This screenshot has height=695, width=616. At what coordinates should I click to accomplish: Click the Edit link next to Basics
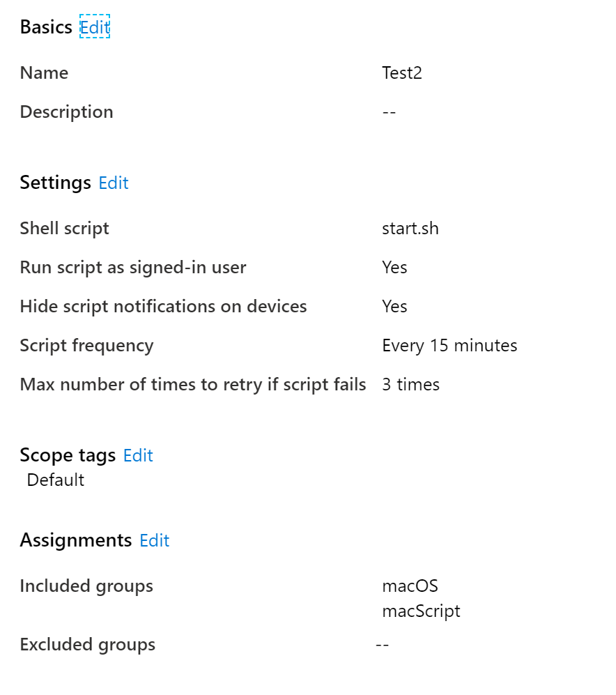point(95,27)
